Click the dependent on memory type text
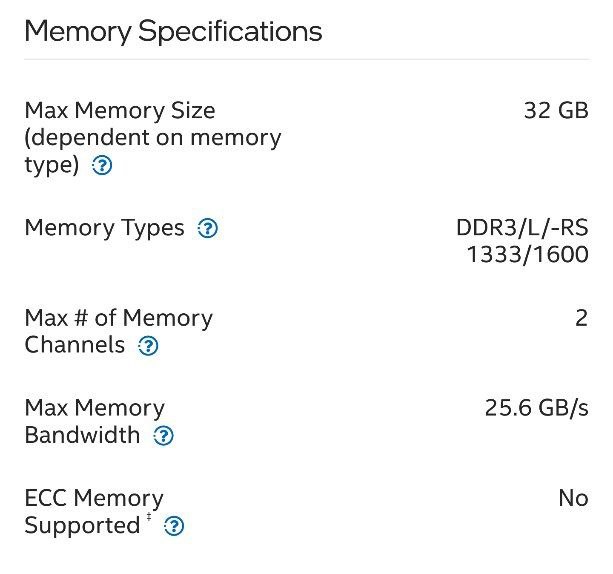613x574 pixels. coord(152,152)
